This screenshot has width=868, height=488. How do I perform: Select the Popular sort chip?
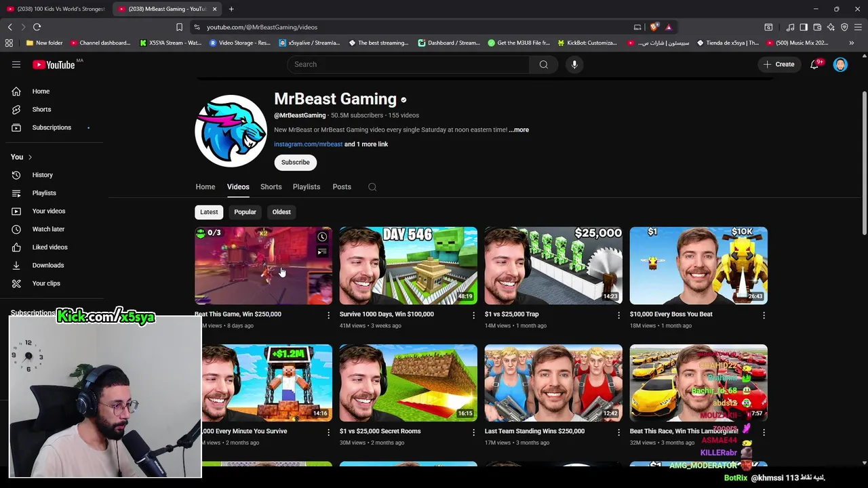pyautogui.click(x=245, y=212)
